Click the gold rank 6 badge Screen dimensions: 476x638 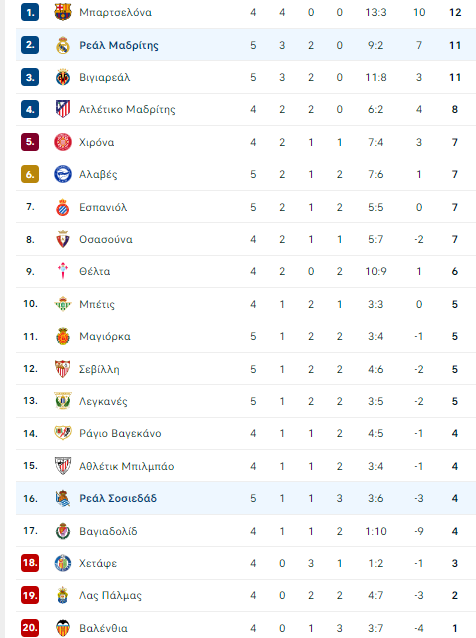pos(30,174)
